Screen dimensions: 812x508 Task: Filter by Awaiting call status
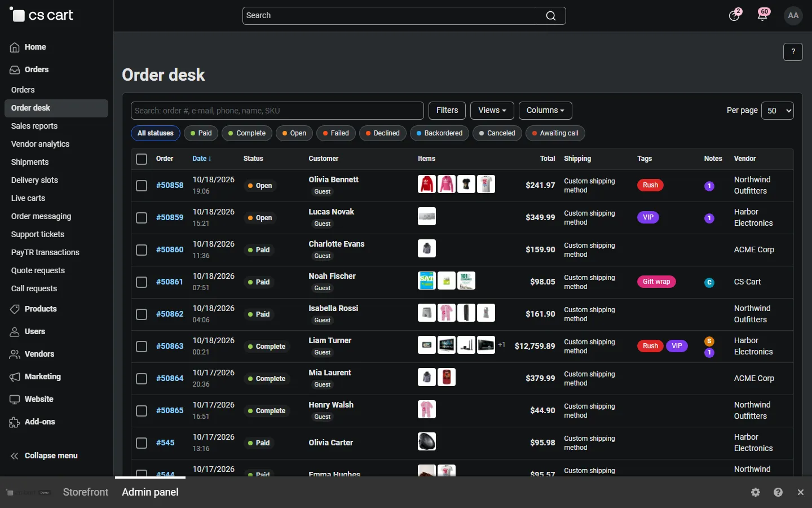pyautogui.click(x=555, y=133)
